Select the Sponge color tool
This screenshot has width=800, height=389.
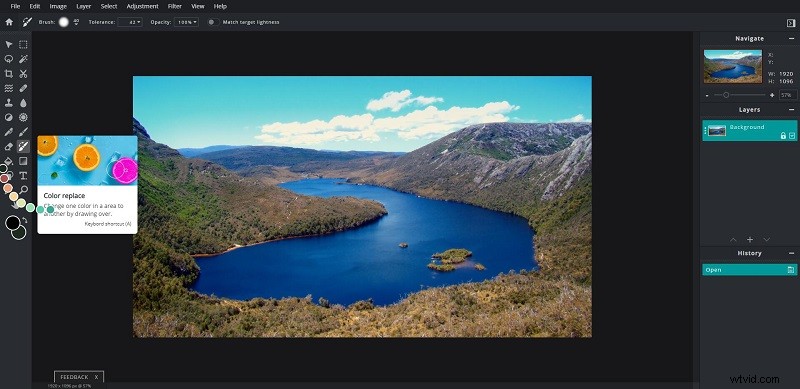[x=23, y=117]
